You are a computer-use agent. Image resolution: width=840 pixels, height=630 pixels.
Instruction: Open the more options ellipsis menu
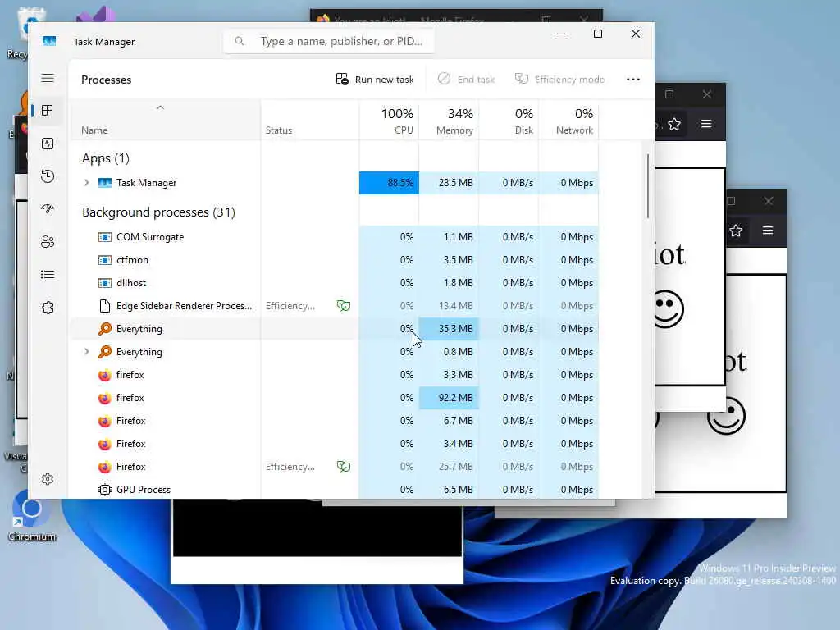pyautogui.click(x=633, y=80)
